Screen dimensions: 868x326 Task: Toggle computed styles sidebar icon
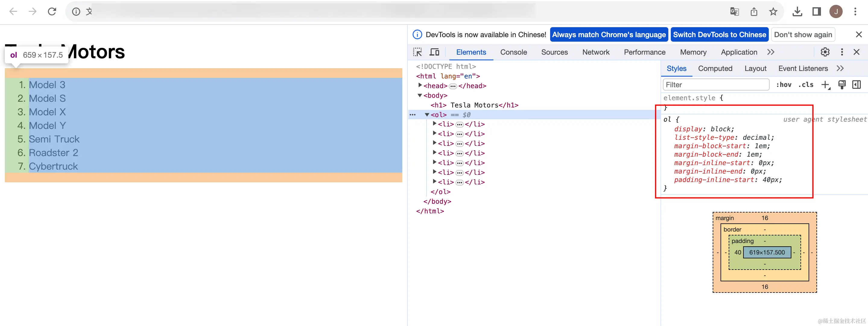pyautogui.click(x=856, y=85)
